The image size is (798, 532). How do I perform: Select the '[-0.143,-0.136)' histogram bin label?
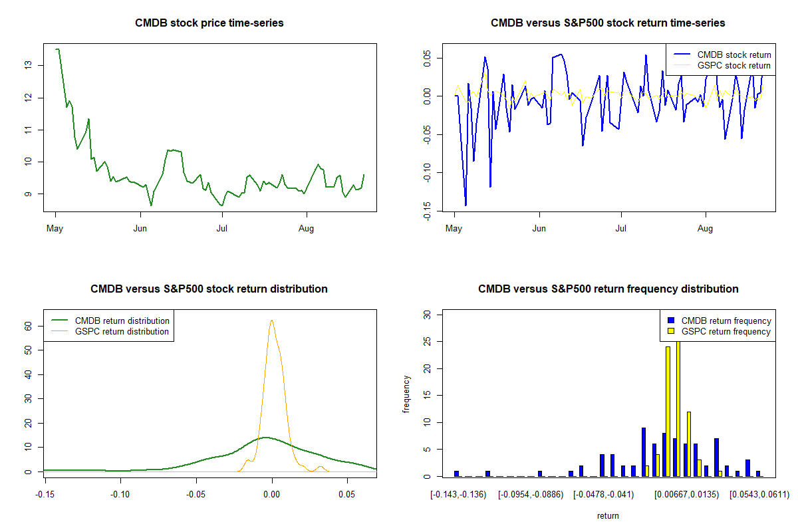click(x=459, y=495)
